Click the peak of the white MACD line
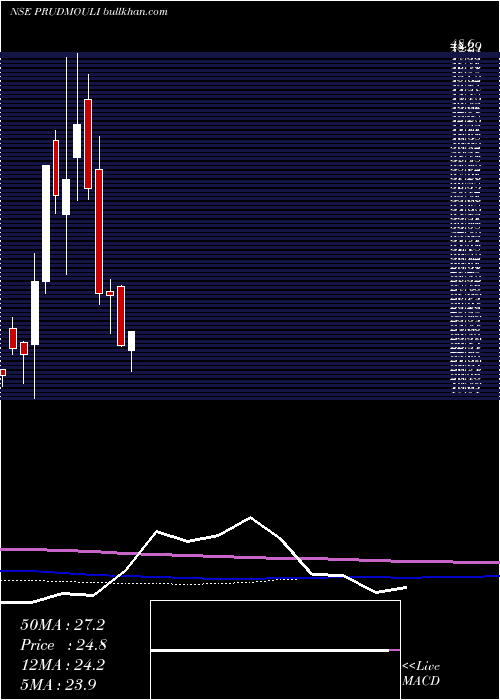 point(250,517)
